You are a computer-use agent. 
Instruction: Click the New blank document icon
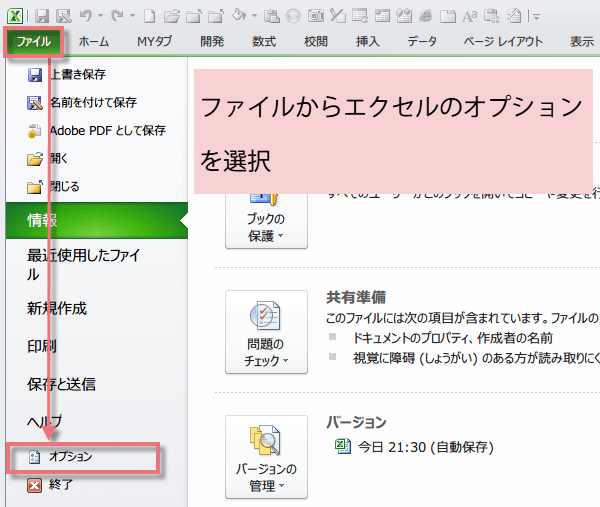pyautogui.click(x=149, y=16)
